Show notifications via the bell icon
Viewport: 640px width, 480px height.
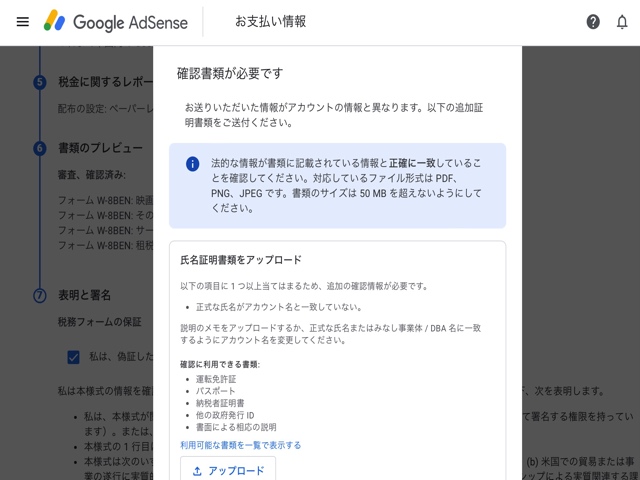pyautogui.click(x=622, y=21)
